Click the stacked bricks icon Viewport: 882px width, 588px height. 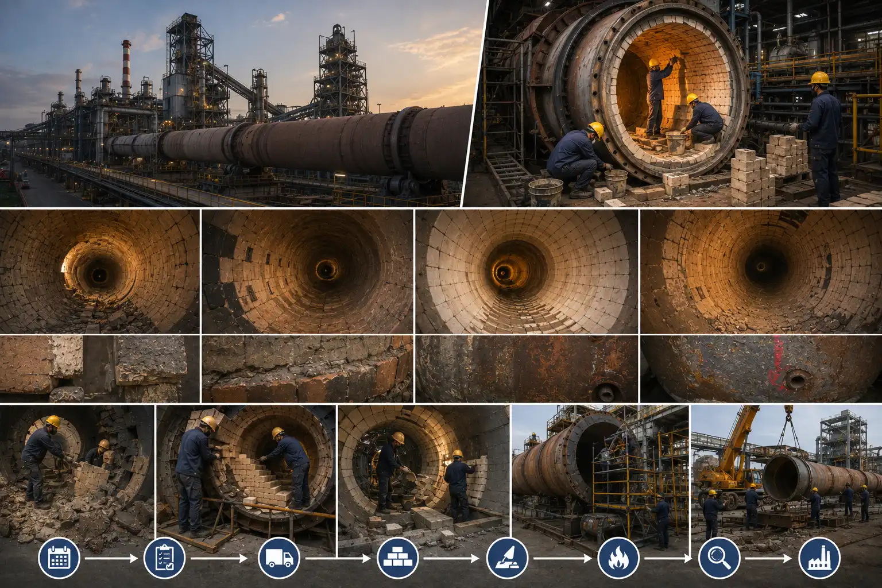397,558
